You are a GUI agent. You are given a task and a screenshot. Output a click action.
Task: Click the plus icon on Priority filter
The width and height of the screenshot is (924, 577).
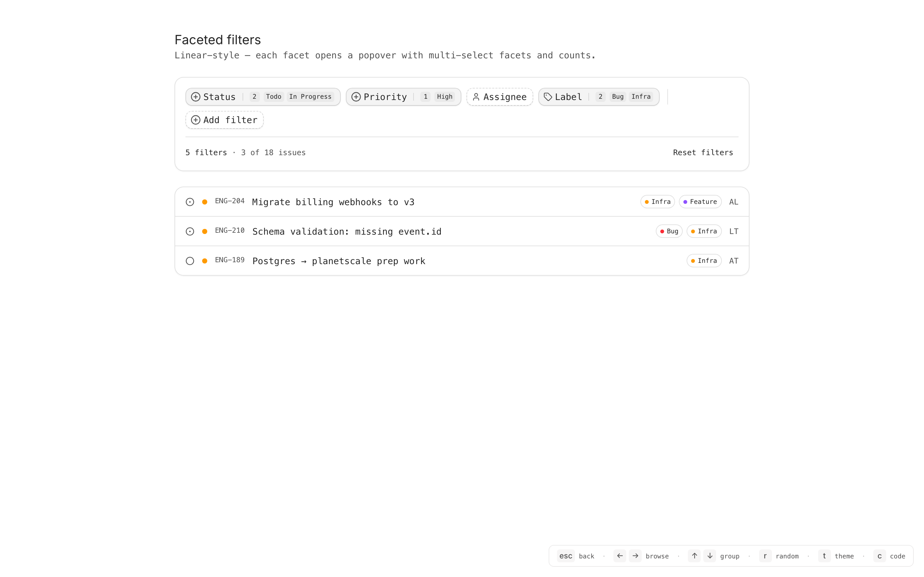click(x=356, y=97)
